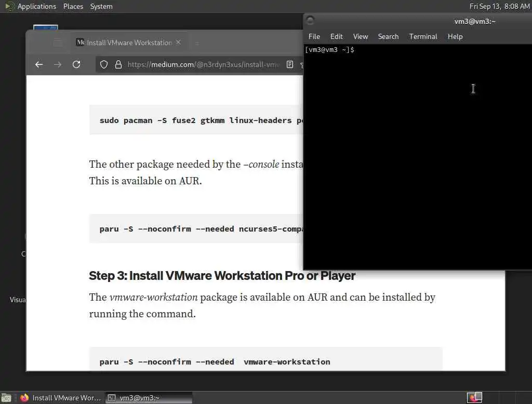Screen dimensions: 532x404
Task: Open the Terminal menu in terminal window
Action: tap(423, 37)
